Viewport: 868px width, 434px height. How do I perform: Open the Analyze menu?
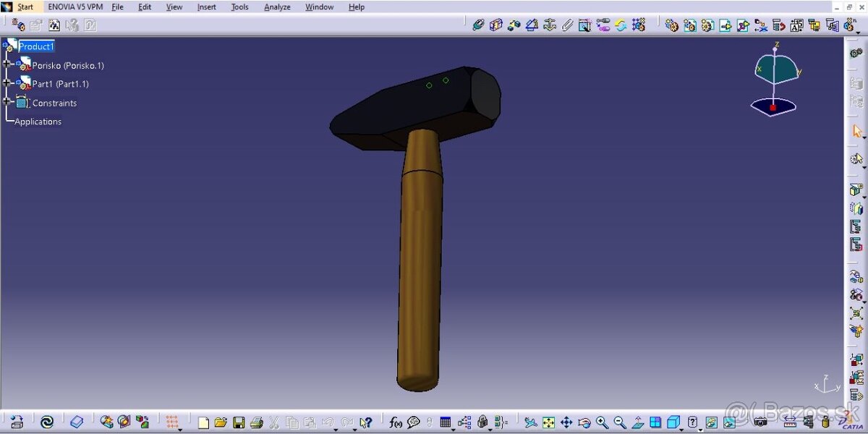pos(277,7)
